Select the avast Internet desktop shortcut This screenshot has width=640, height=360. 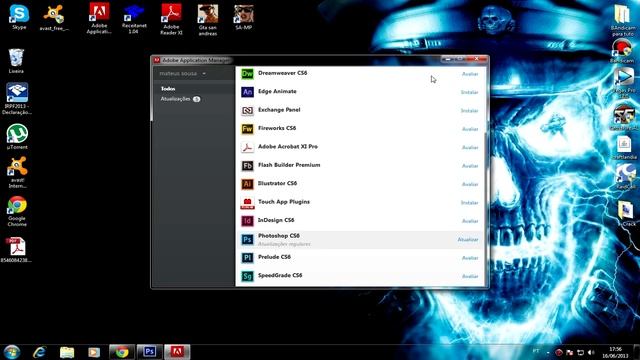(x=17, y=172)
